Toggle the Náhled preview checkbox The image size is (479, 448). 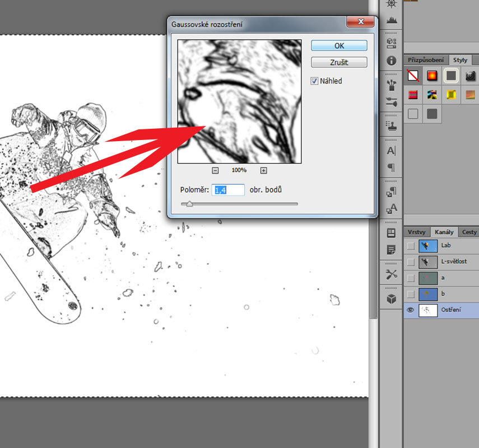click(x=314, y=81)
